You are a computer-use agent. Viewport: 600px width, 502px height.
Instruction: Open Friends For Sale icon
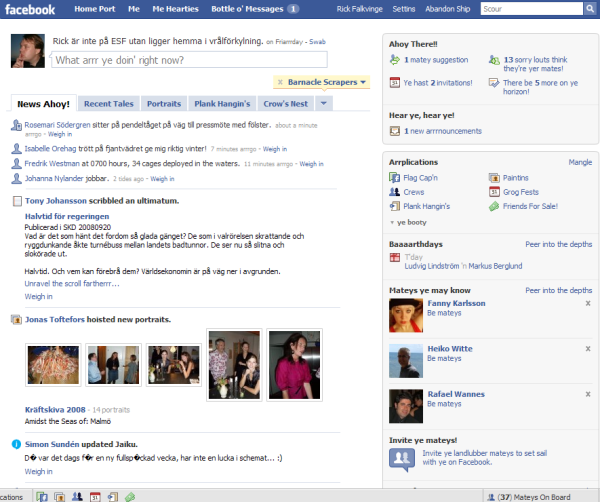[494, 206]
